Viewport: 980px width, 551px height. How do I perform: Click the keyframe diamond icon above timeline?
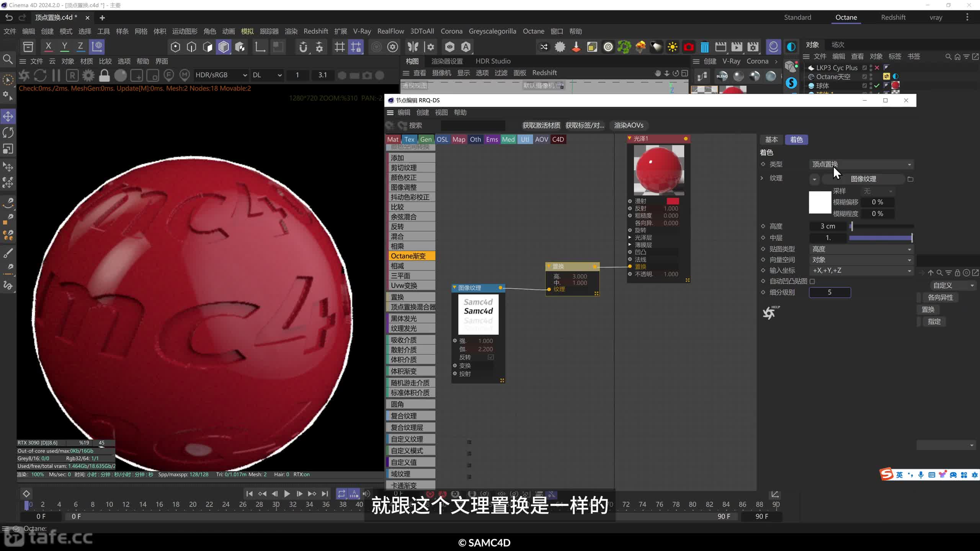coord(26,494)
